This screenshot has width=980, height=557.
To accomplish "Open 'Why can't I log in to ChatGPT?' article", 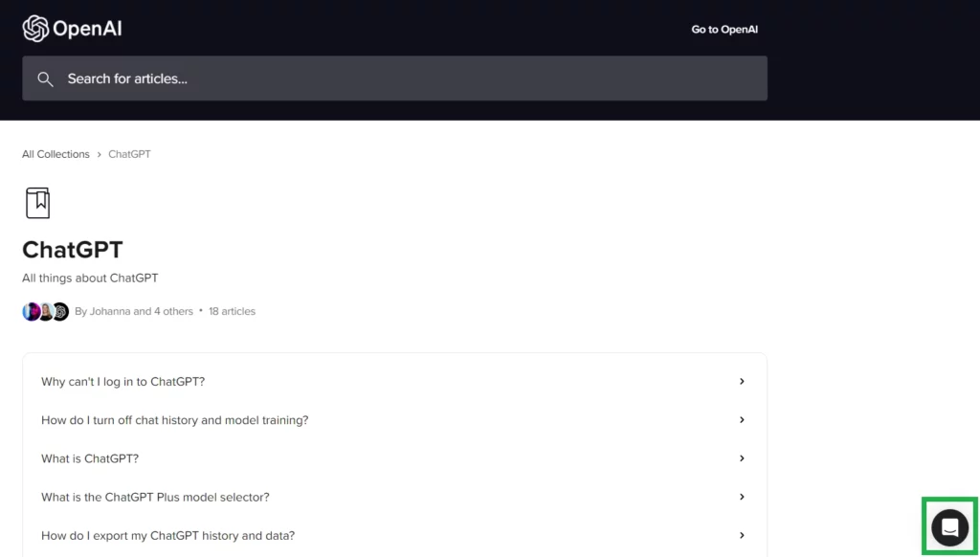I will [394, 381].
